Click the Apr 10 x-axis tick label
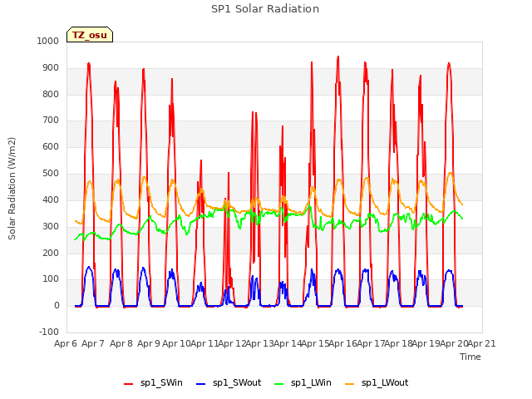The width and height of the screenshot is (532, 399). (176, 343)
